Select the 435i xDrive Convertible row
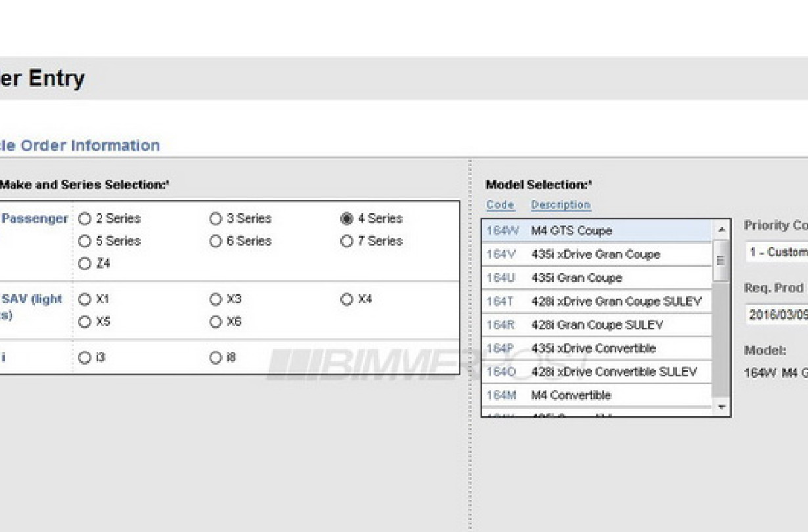This screenshot has height=532, width=808. [596, 348]
